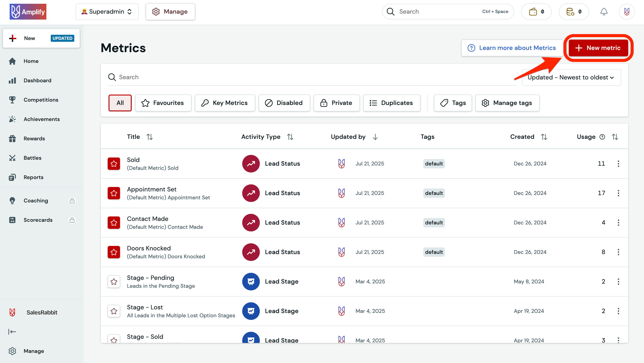Open the Superadmin role switcher
Image resolution: width=644 pixels, height=363 pixels.
point(107,11)
